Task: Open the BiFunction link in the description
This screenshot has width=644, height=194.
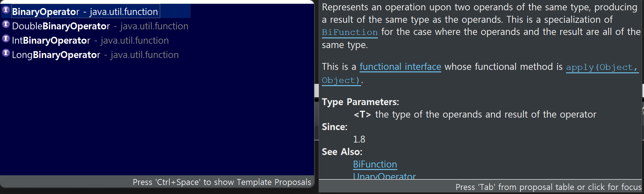Action: pyautogui.click(x=350, y=32)
